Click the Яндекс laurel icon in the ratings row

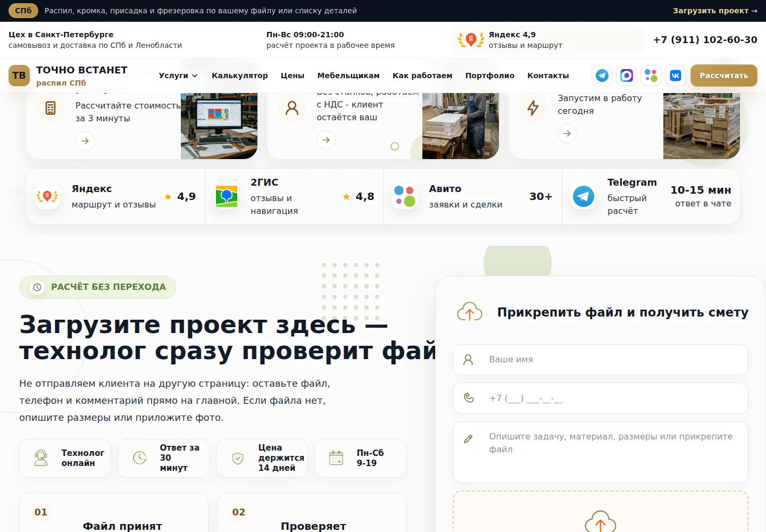click(x=47, y=196)
